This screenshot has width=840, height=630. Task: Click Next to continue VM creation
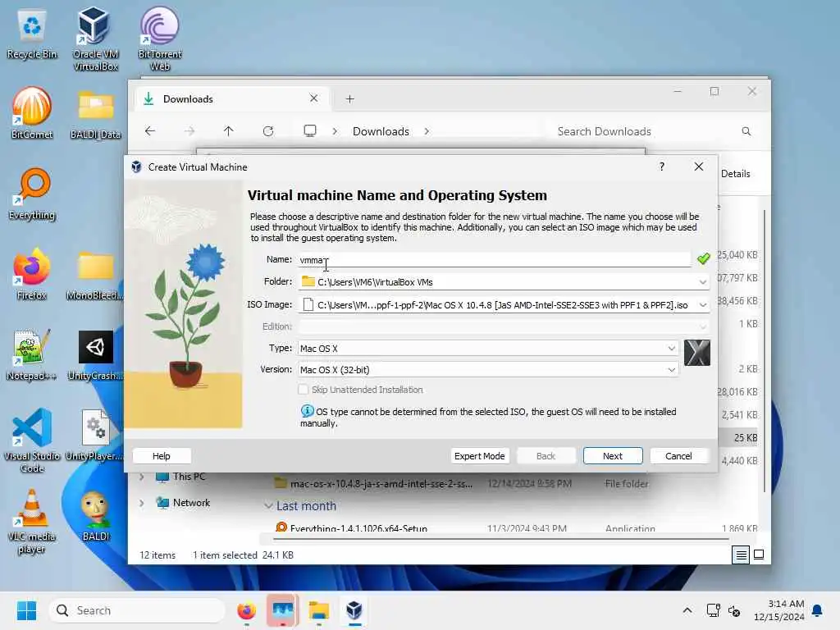(613, 456)
